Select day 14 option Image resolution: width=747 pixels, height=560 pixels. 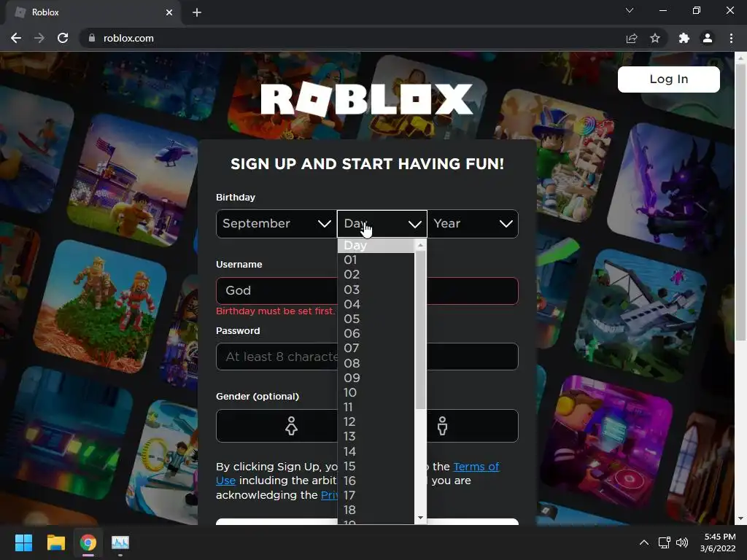[x=376, y=451]
